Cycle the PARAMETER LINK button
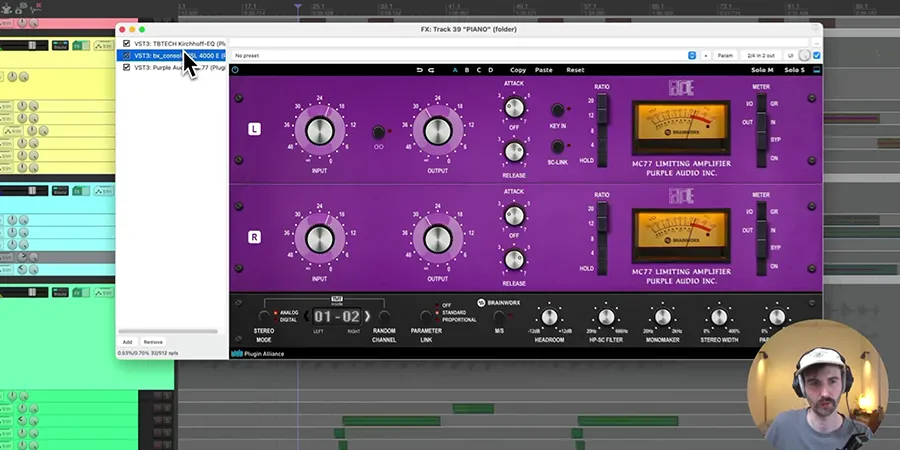The height and width of the screenshot is (450, 900). pyautogui.click(x=426, y=316)
